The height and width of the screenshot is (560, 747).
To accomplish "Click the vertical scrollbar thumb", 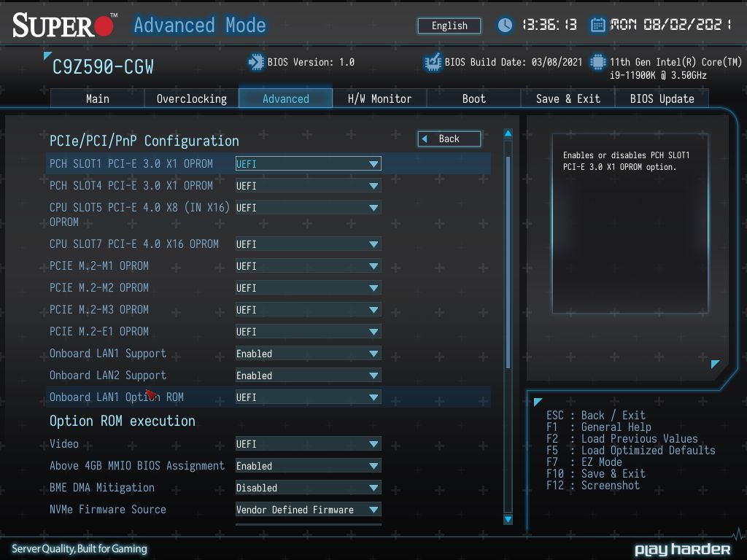I will (x=508, y=262).
